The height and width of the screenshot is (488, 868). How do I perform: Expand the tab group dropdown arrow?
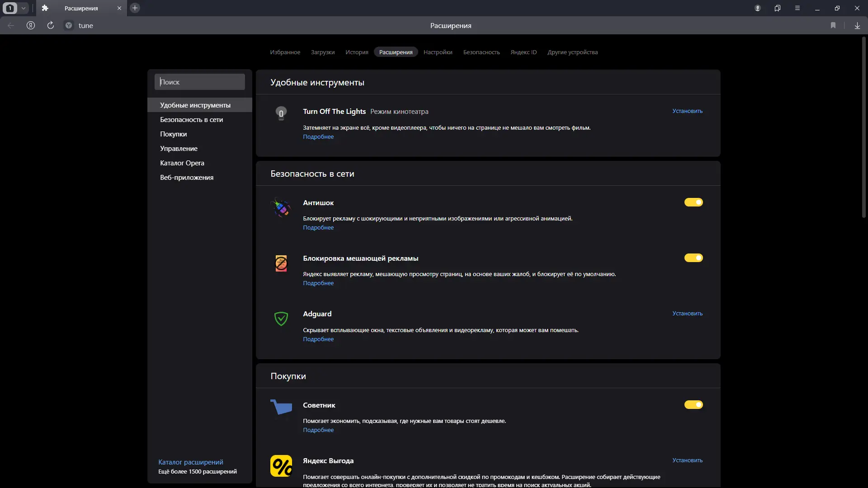pyautogui.click(x=24, y=8)
